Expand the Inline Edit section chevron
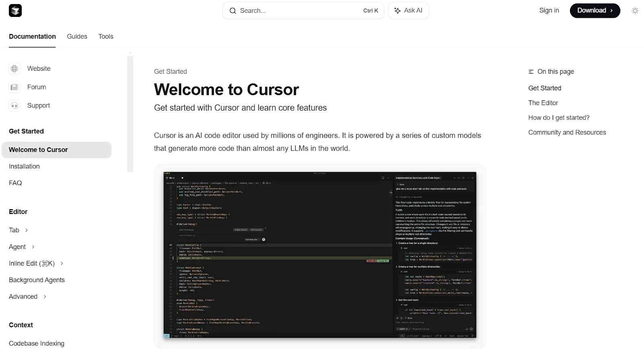 (x=62, y=264)
